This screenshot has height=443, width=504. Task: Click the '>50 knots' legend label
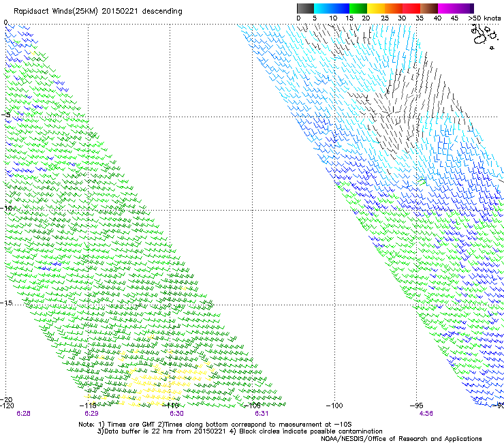coord(484,18)
